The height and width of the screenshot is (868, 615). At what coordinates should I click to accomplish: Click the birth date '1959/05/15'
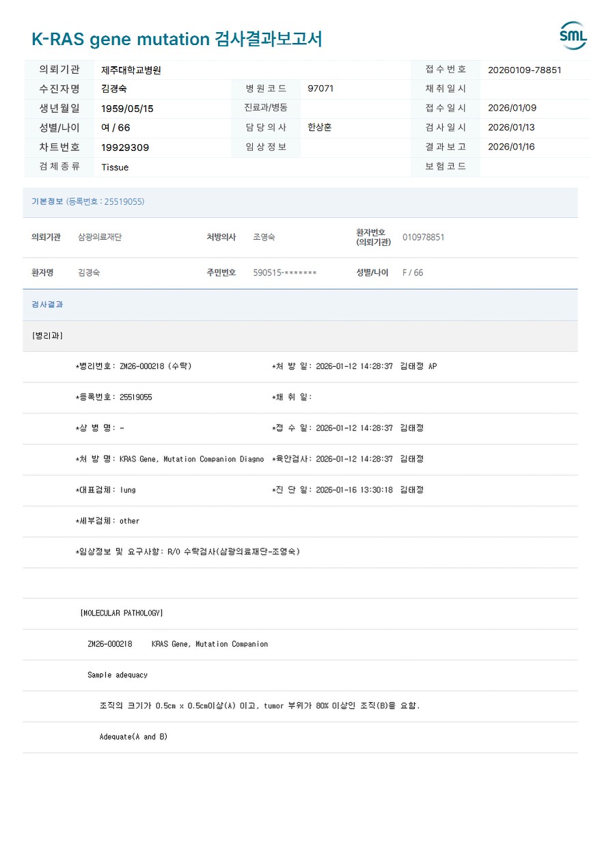point(127,109)
